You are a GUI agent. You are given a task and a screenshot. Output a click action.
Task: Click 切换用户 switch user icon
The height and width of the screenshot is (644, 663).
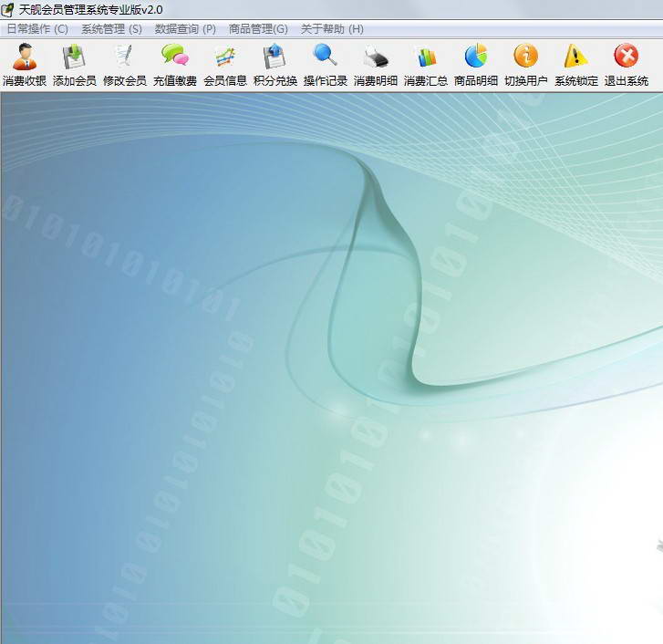point(525,56)
